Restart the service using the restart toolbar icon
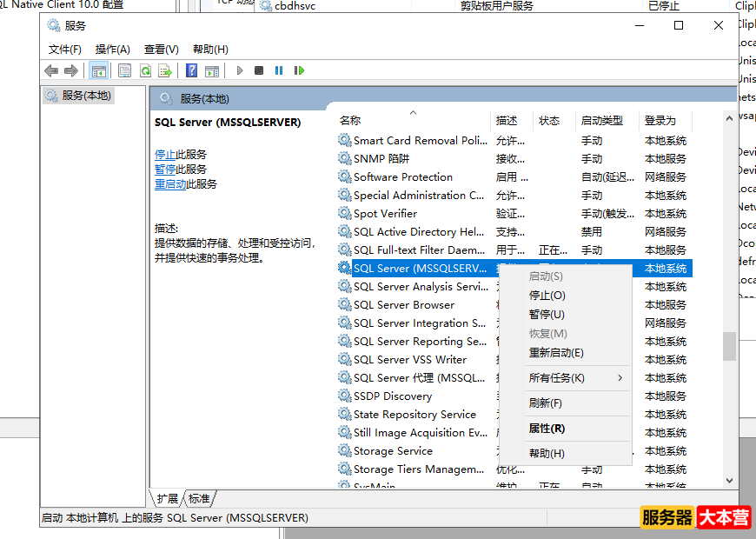This screenshot has height=539, width=756. 299,70
